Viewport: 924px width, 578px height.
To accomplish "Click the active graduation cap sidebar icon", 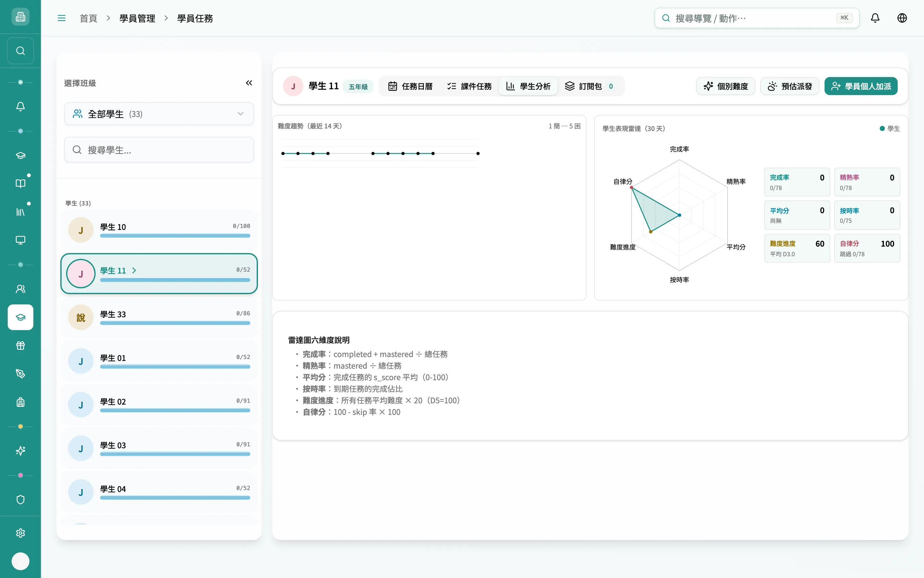I will 20,317.
